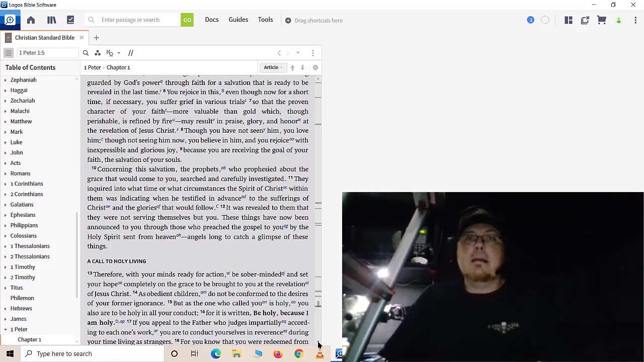This screenshot has width=644, height=362.
Task: Expand the Hebrews tree arrow
Action: coord(6,309)
